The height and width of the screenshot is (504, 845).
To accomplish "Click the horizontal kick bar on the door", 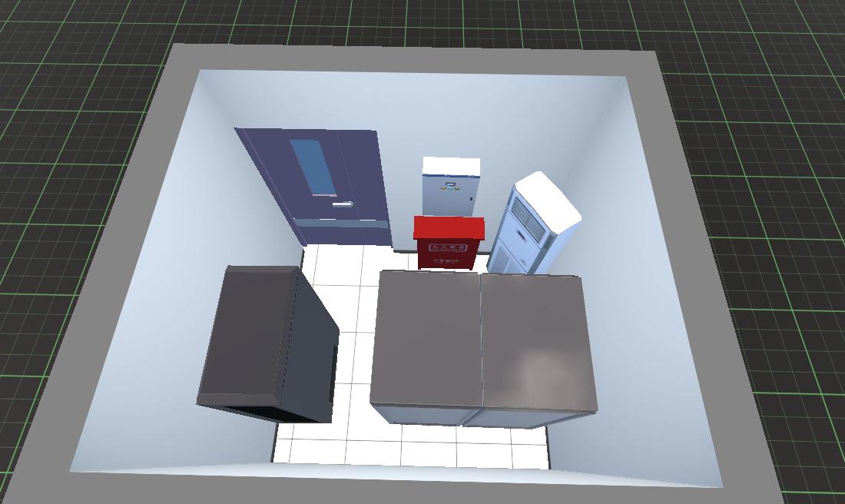I will [x=342, y=221].
